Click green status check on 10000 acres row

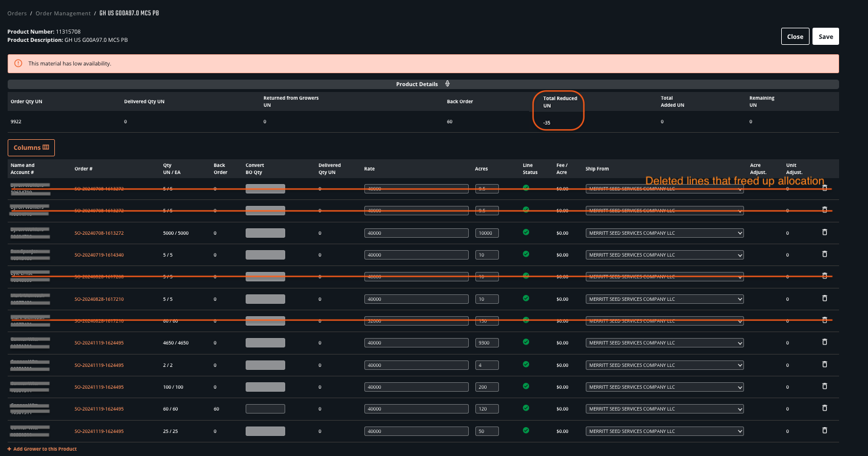pos(526,232)
